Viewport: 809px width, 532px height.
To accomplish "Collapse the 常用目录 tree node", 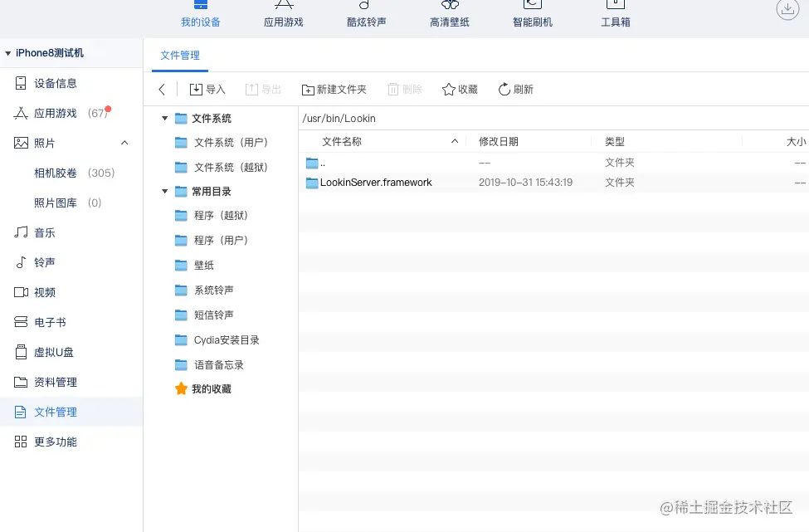I will click(164, 192).
